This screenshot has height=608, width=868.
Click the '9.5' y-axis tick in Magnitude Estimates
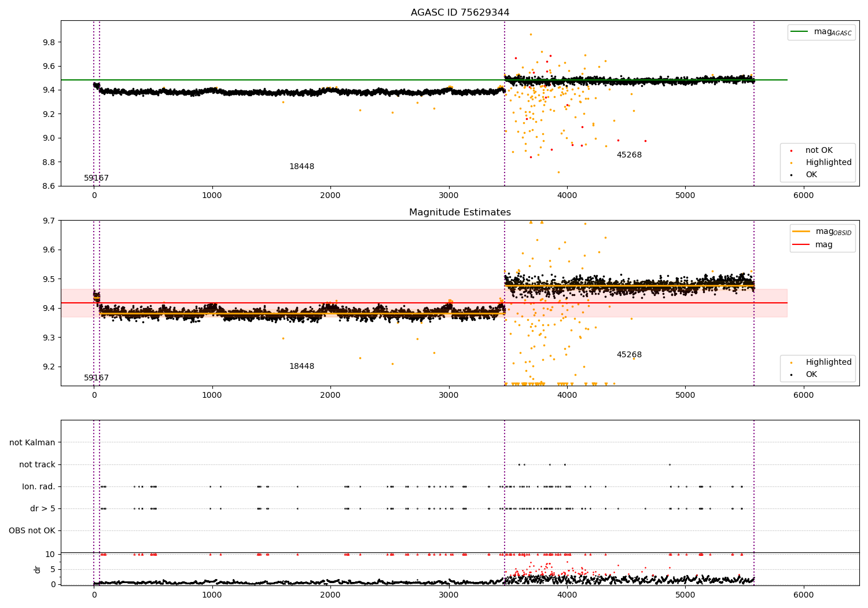(49, 279)
